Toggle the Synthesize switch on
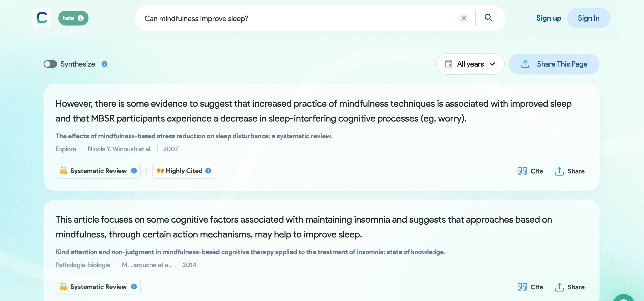 tap(50, 64)
